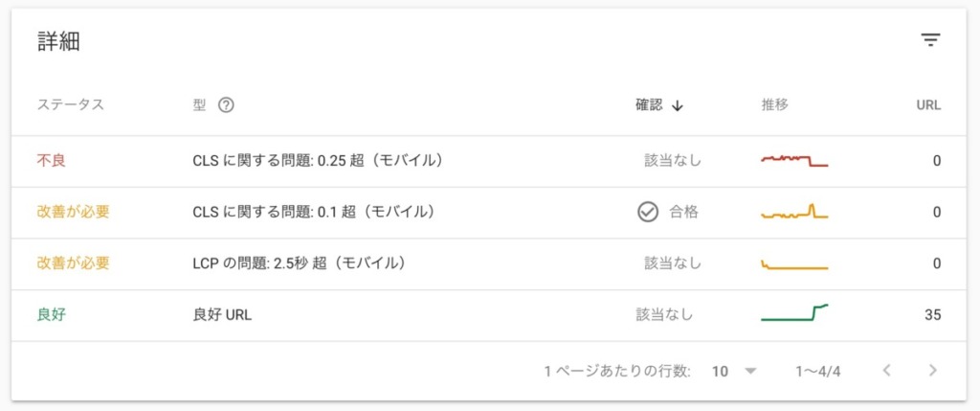Open the LCP の問題: 2.5秒 超 row

pos(489,264)
